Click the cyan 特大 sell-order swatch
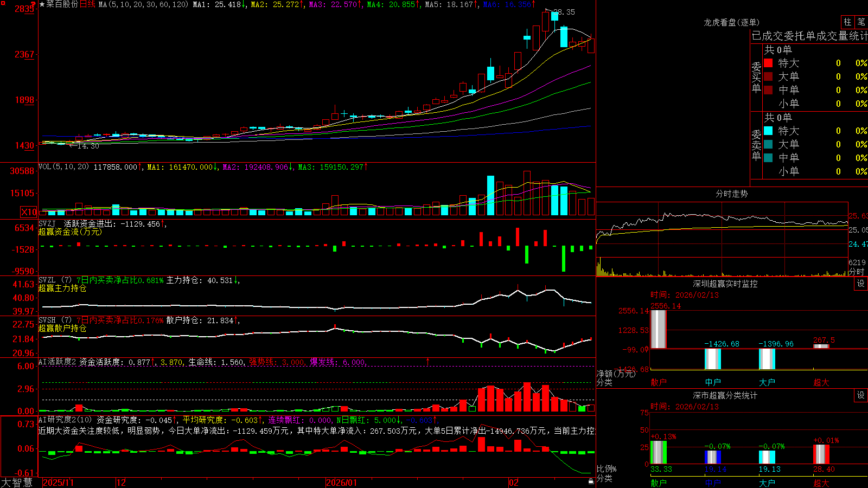 pyautogui.click(x=768, y=131)
